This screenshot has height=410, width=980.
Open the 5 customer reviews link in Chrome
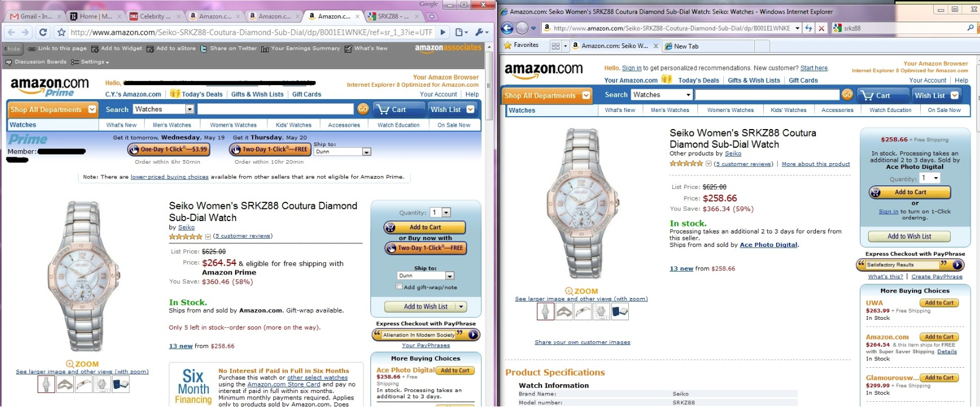(243, 236)
